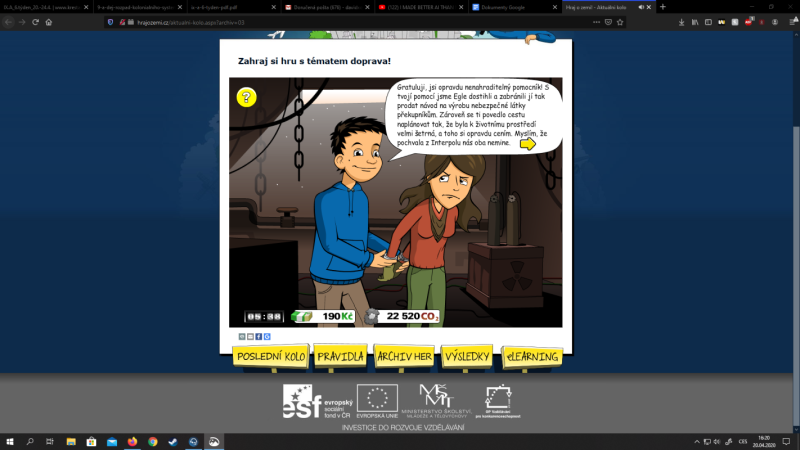Image resolution: width=800 pixels, height=450 pixels.
Task: Click the game countdown timer 05:38
Action: pyautogui.click(x=264, y=317)
